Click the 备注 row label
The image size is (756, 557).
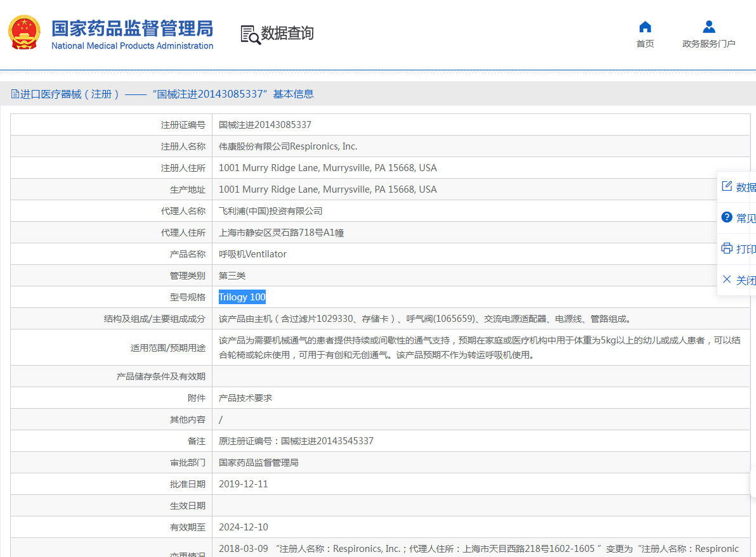coord(197,441)
